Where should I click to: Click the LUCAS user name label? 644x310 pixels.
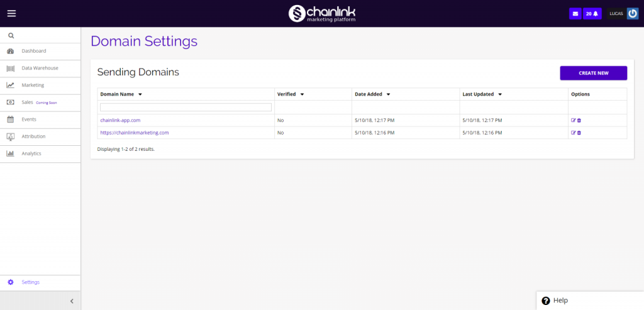click(616, 14)
